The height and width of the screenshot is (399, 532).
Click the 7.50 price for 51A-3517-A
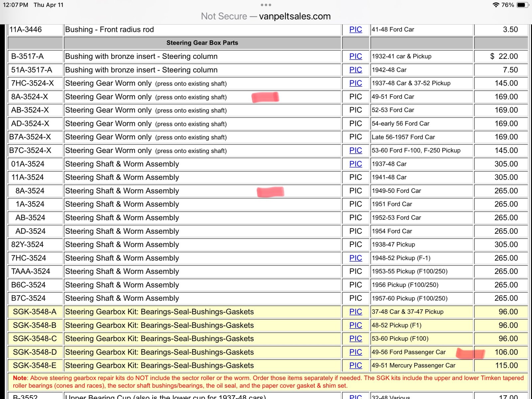click(510, 70)
